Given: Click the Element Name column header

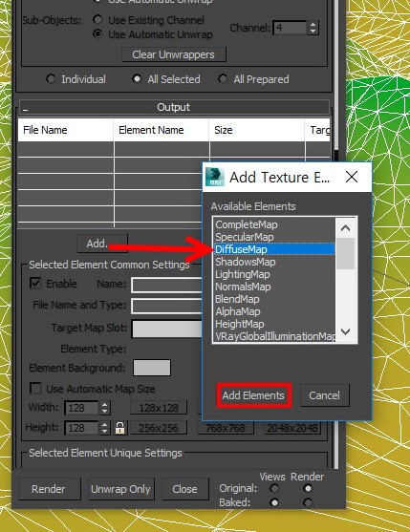Looking at the screenshot, I should pos(162,130).
